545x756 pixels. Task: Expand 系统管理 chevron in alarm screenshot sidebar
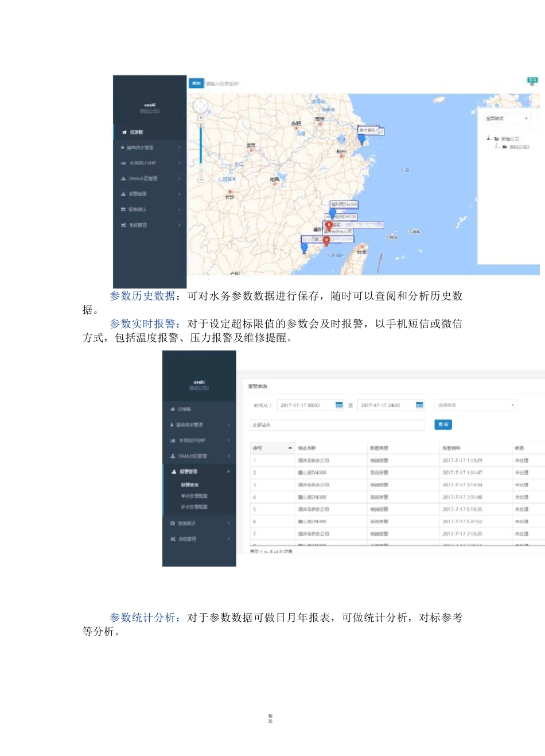[229, 539]
